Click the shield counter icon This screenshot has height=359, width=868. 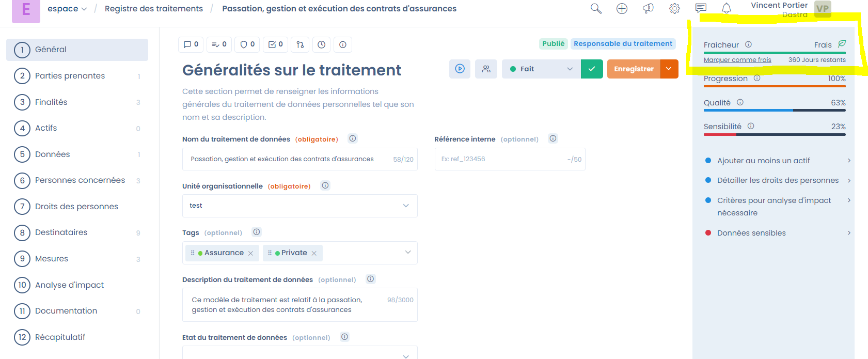[x=247, y=44]
